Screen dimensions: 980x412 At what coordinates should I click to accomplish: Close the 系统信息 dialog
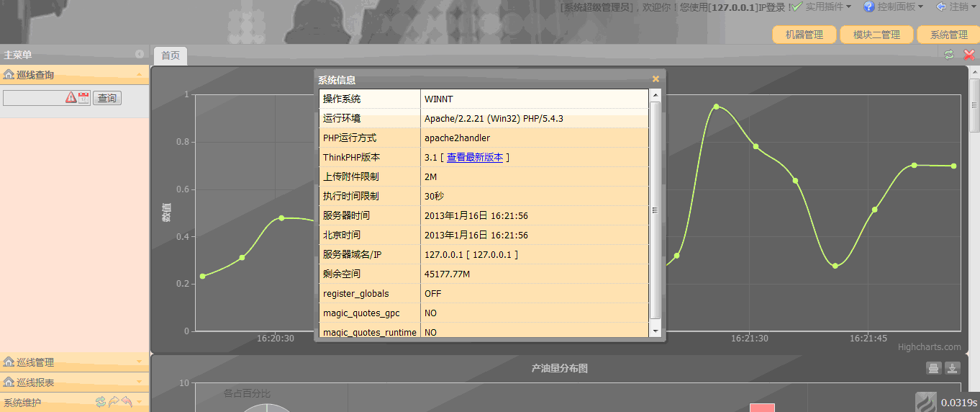coord(655,79)
